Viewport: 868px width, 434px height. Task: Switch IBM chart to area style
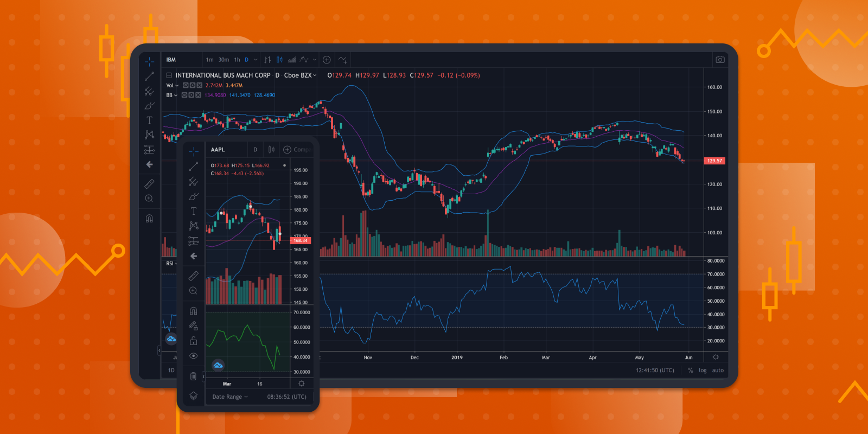(292, 60)
